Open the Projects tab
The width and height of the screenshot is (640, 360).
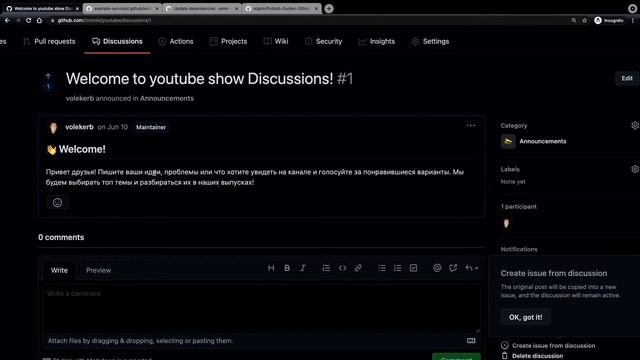[x=228, y=41]
